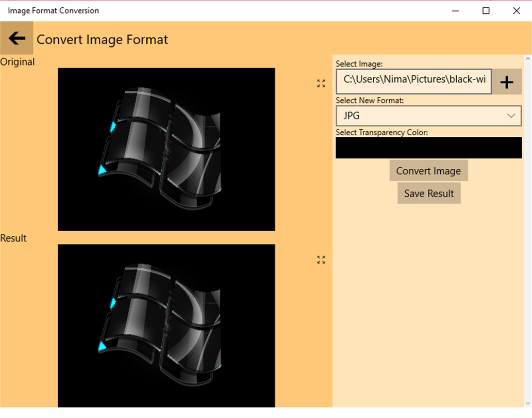Maximize the Image Format Conversion window

[x=486, y=11]
